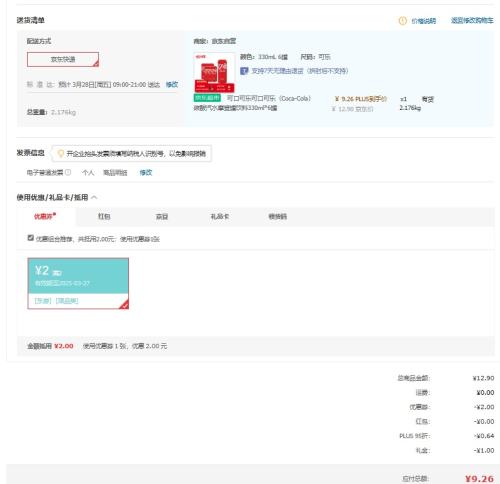Click the ¥12.90 JD price text
The width and height of the screenshot is (500, 484).
(352, 109)
